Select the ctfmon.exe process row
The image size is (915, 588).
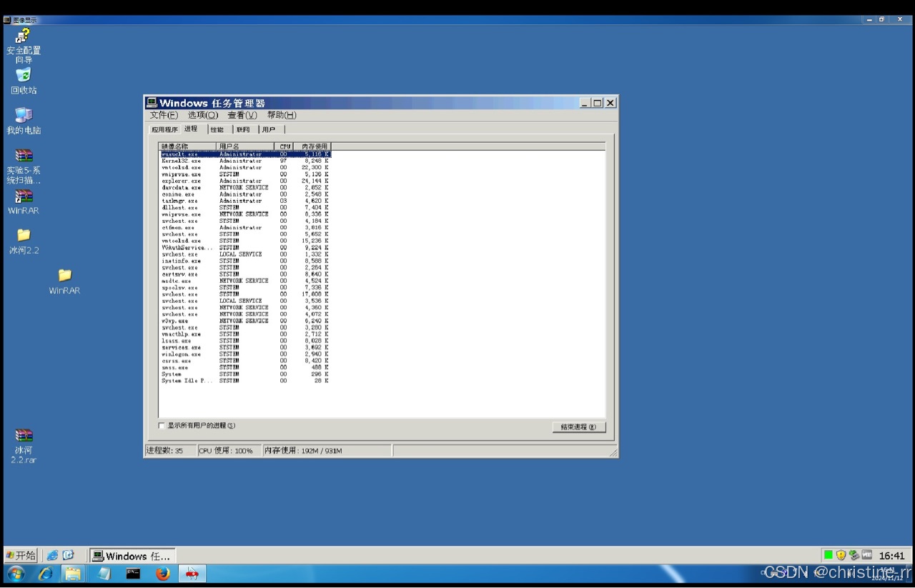click(244, 228)
